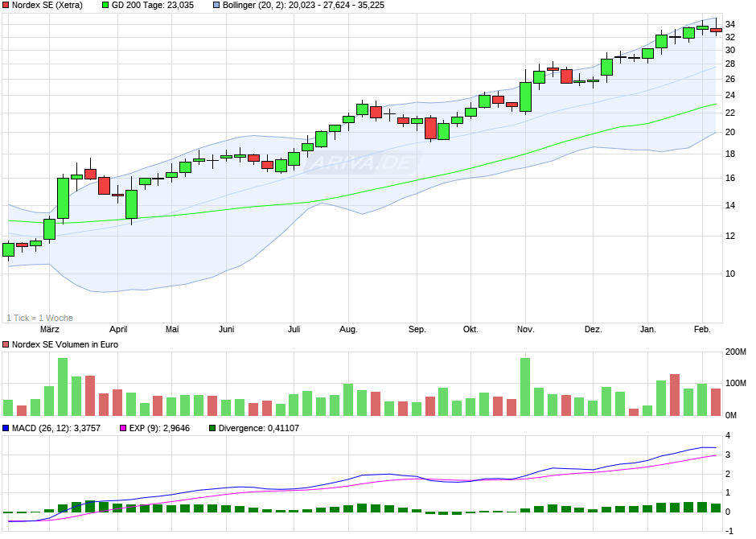This screenshot has height=539, width=756.
Task: Click the 'Juni' month axis label
Action: click(226, 329)
